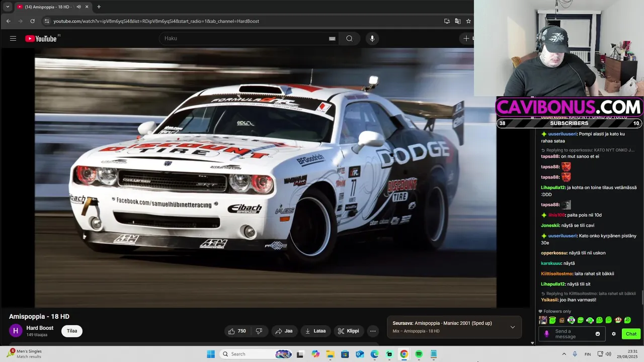This screenshot has height=362, width=644.
Task: Click username Lihapulla12 on the 'ja kohta on toine tilaus' message
Action: click(x=553, y=188)
